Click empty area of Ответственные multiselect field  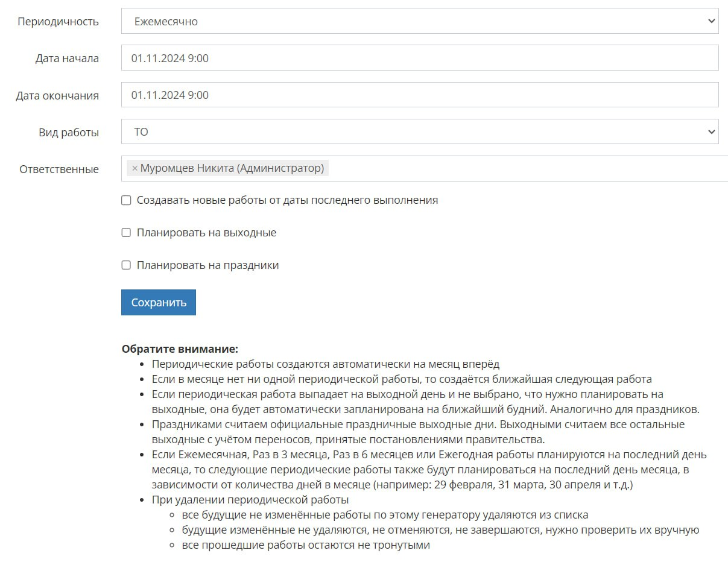[x=525, y=168]
